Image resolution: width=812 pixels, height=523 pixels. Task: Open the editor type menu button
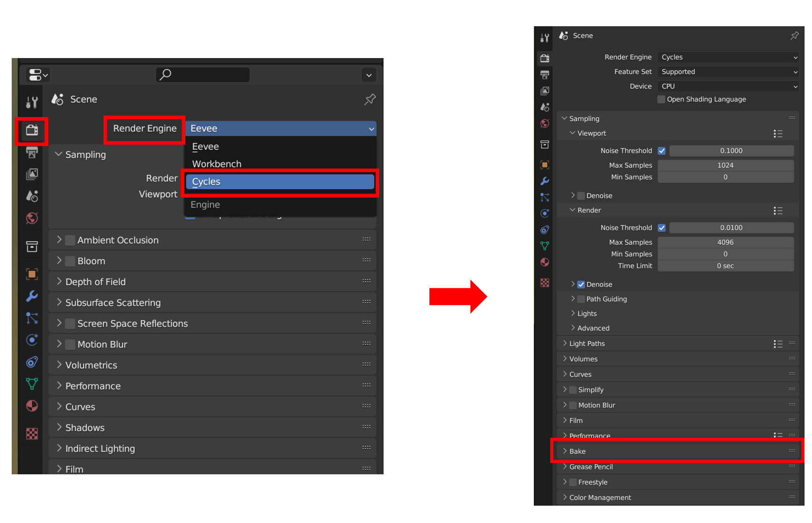(x=38, y=75)
